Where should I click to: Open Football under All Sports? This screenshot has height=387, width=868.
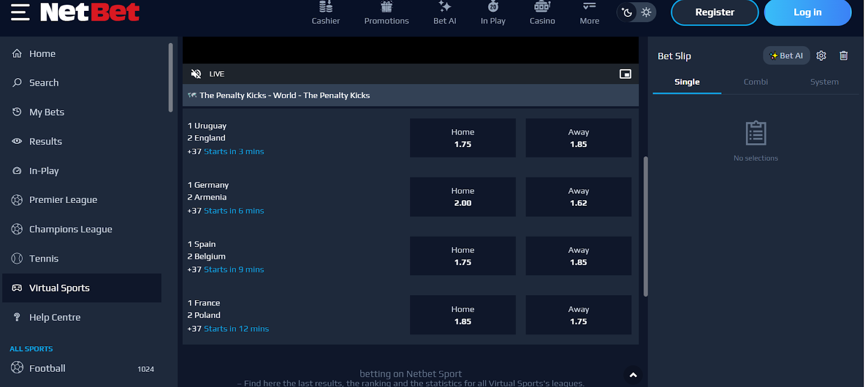point(82,368)
